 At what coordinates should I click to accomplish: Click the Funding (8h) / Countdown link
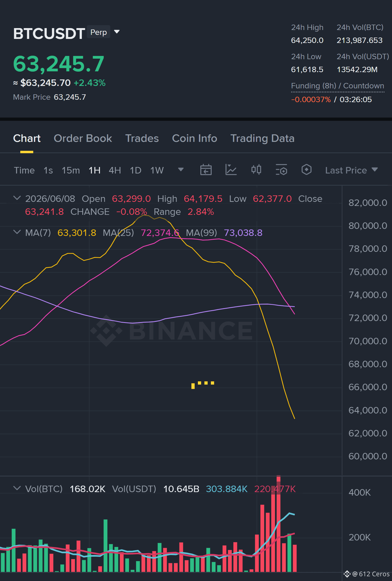[x=337, y=86]
